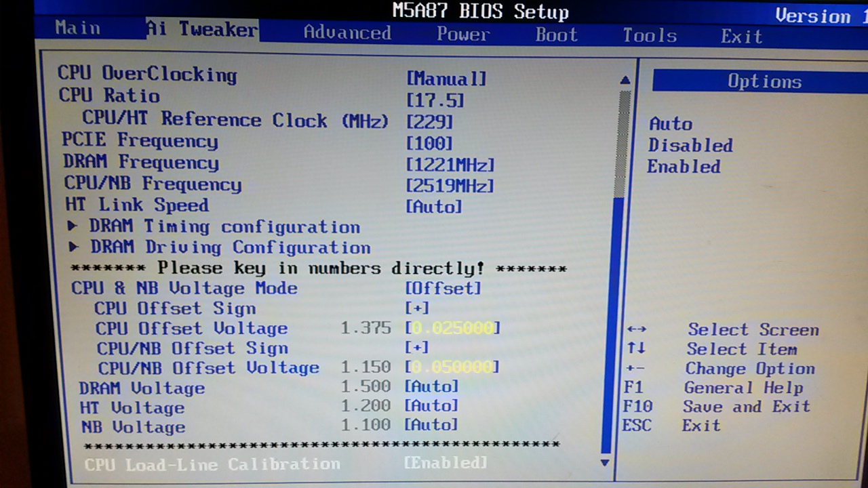Click the 1.200 HT voltage reading
The image size is (868, 488).
pyautogui.click(x=366, y=405)
